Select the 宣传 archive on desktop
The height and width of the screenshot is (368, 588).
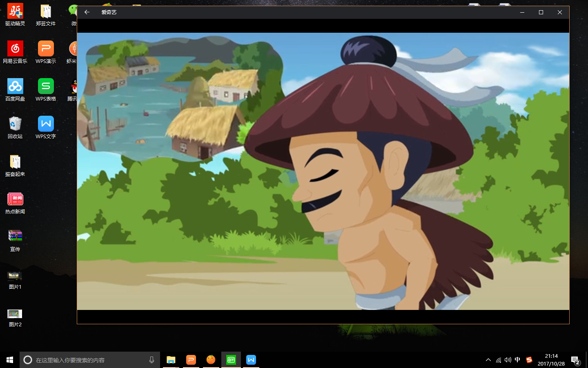point(15,240)
